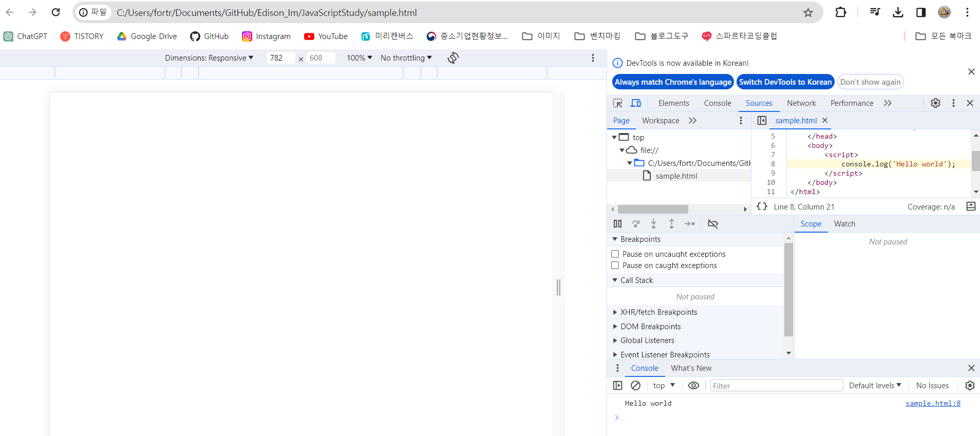Hide the Sources navigator sidebar
The height and width of the screenshot is (436, 980).
pos(762,120)
